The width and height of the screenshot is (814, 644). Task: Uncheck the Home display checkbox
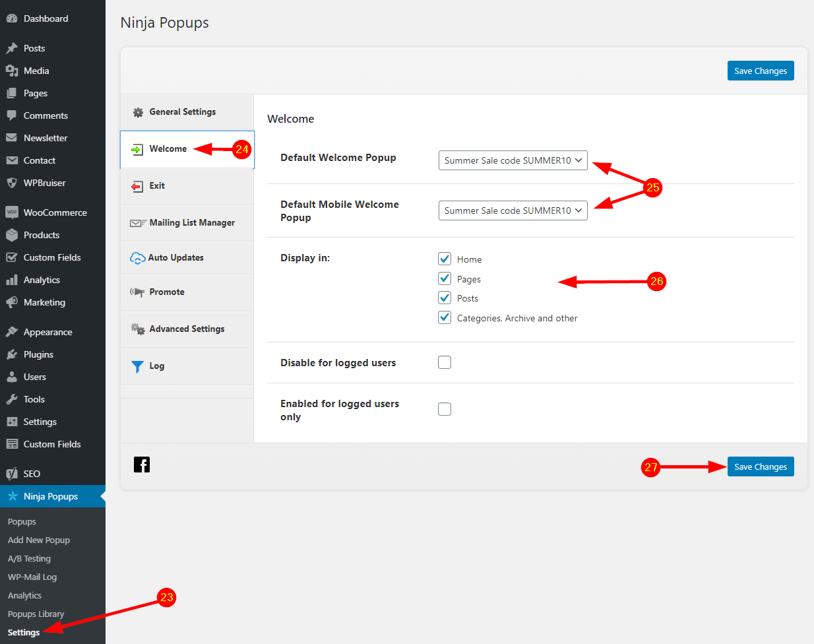click(x=445, y=259)
